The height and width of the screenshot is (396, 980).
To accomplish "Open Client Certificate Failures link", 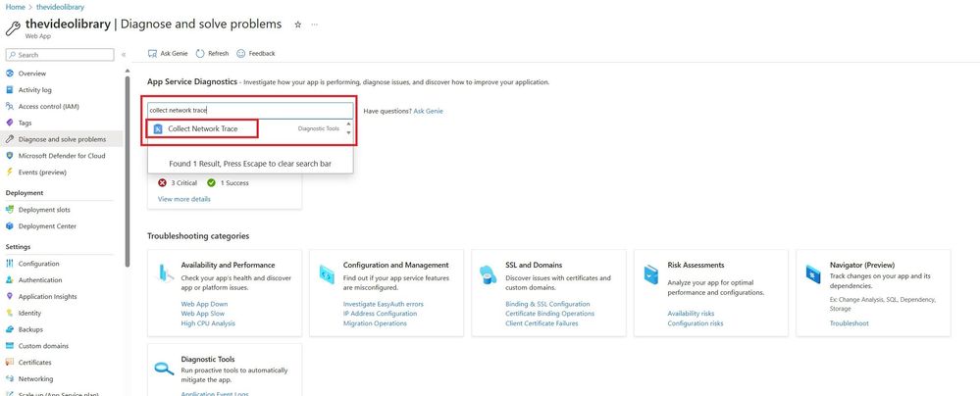I will pos(542,323).
